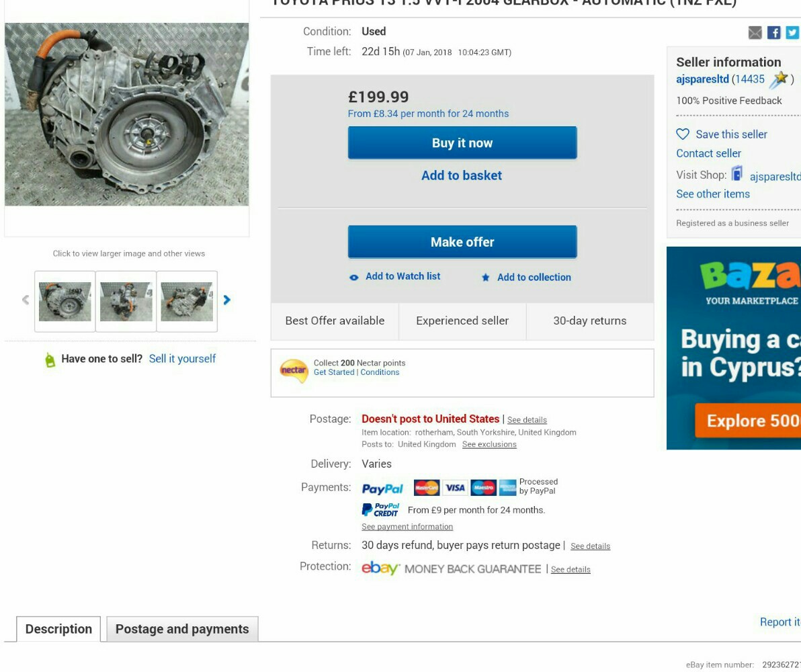Expand postage See exclusions link
Image resolution: width=801 pixels, height=672 pixels.
coord(489,445)
